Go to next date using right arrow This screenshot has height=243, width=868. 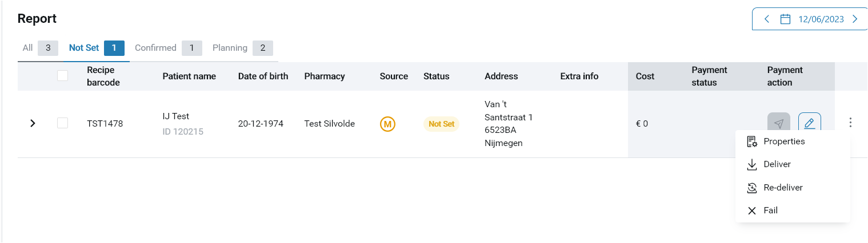pyautogui.click(x=855, y=19)
